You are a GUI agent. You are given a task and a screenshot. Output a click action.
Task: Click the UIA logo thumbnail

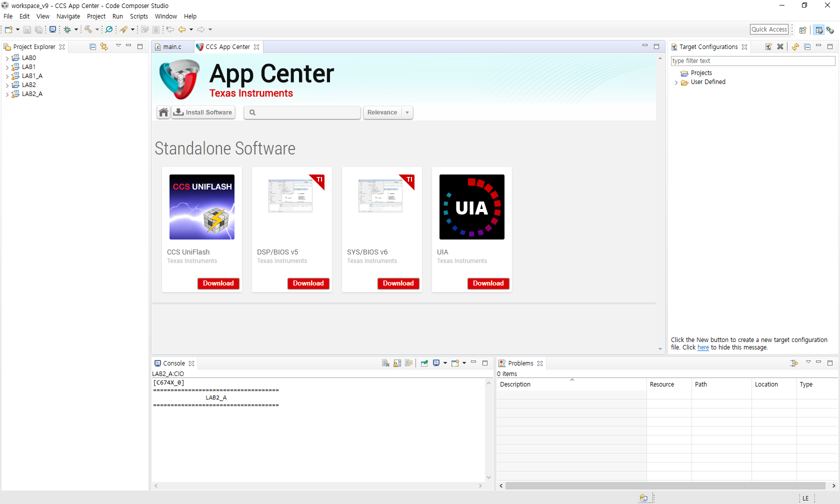click(x=472, y=207)
